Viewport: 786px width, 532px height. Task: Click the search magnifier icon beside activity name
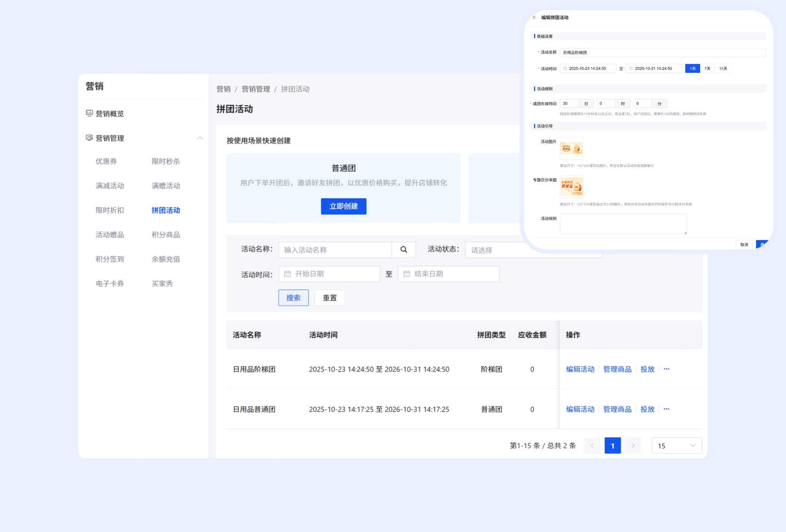click(x=403, y=250)
